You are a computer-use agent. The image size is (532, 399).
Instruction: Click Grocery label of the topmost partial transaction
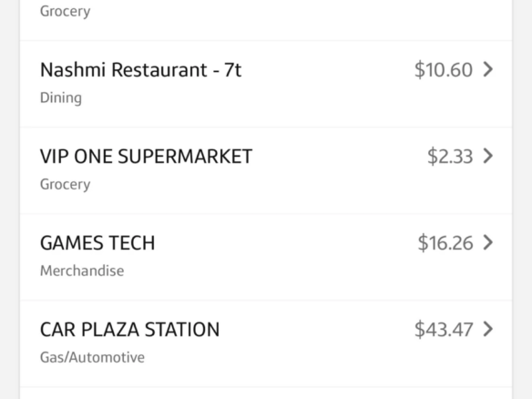(x=66, y=12)
